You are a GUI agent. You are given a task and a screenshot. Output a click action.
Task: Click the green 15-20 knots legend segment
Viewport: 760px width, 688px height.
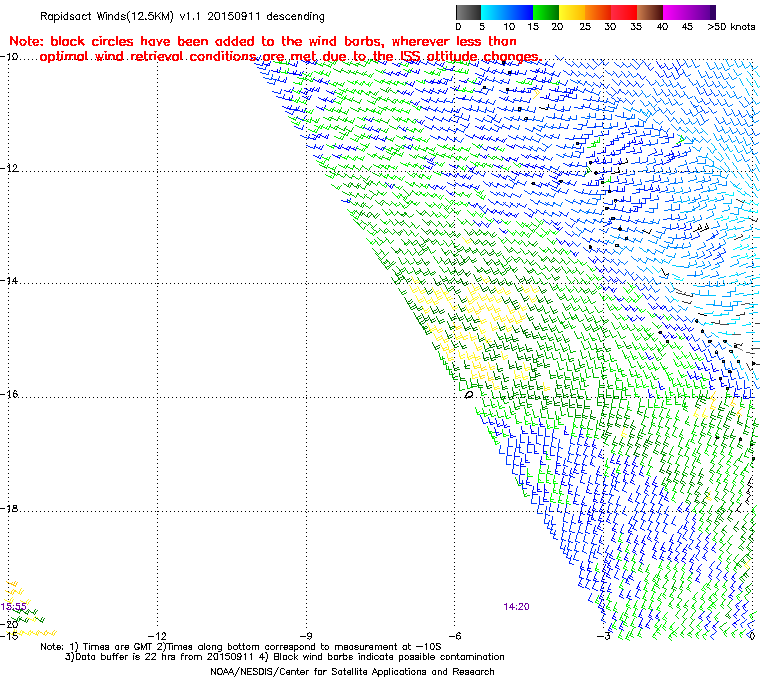pos(546,12)
